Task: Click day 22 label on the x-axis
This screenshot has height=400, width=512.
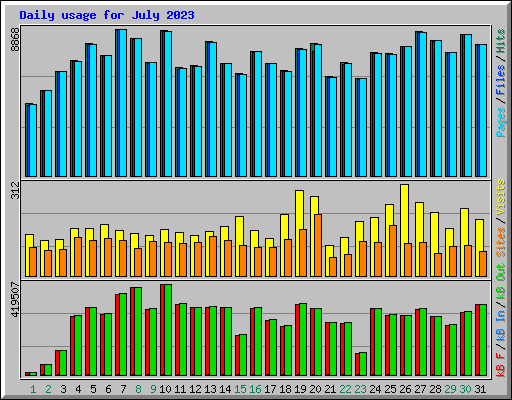Action: (x=345, y=389)
